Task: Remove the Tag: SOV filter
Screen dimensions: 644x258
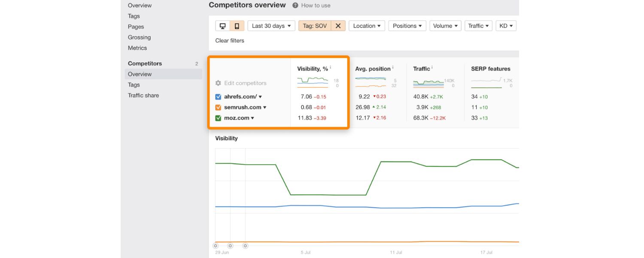Action: pos(338,26)
